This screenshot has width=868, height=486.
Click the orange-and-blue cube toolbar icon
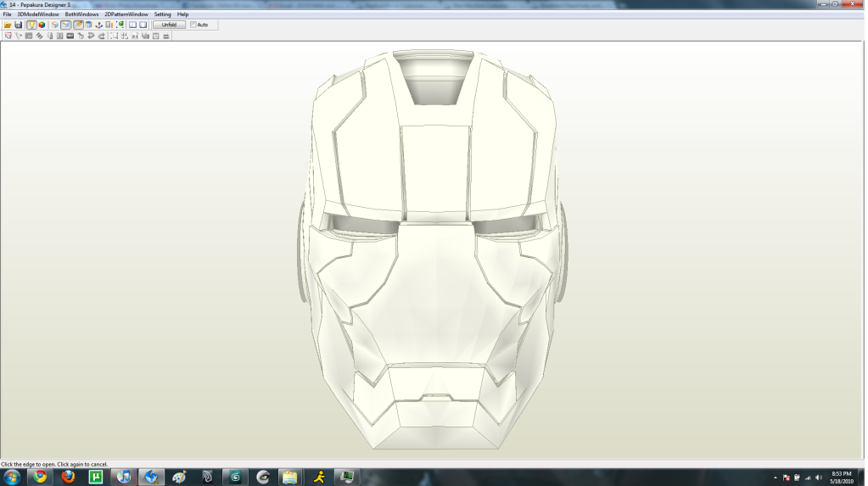pos(55,25)
